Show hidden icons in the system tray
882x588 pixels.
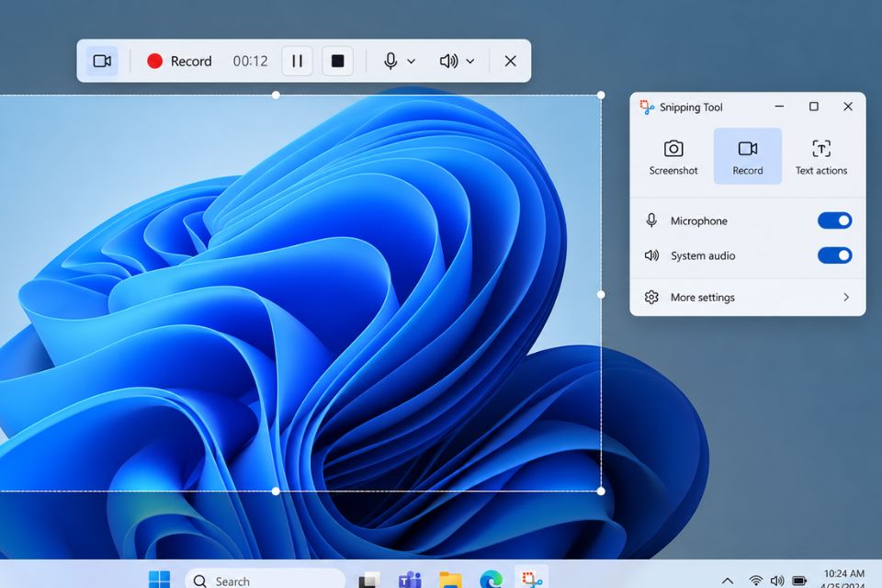728,581
